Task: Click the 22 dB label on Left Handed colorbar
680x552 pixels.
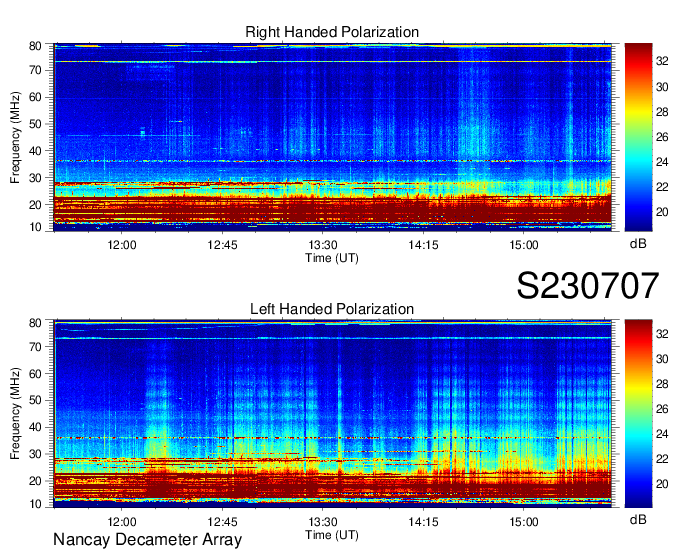Action: click(x=662, y=459)
